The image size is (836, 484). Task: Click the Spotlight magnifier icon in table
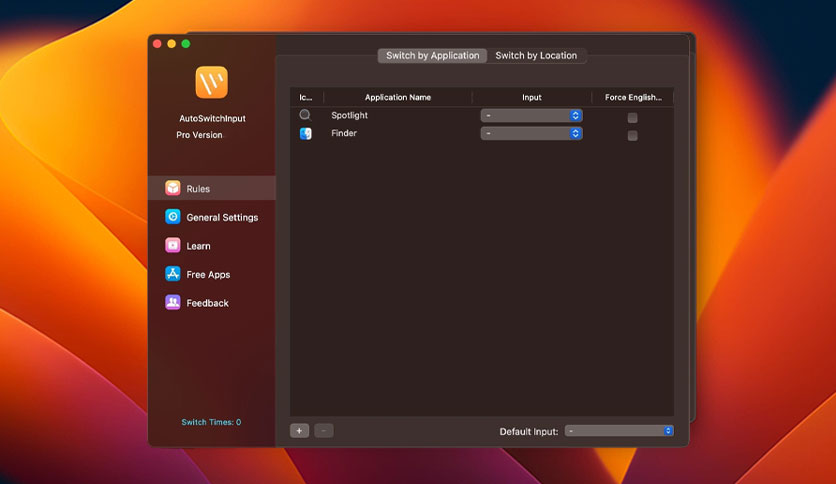(305, 115)
